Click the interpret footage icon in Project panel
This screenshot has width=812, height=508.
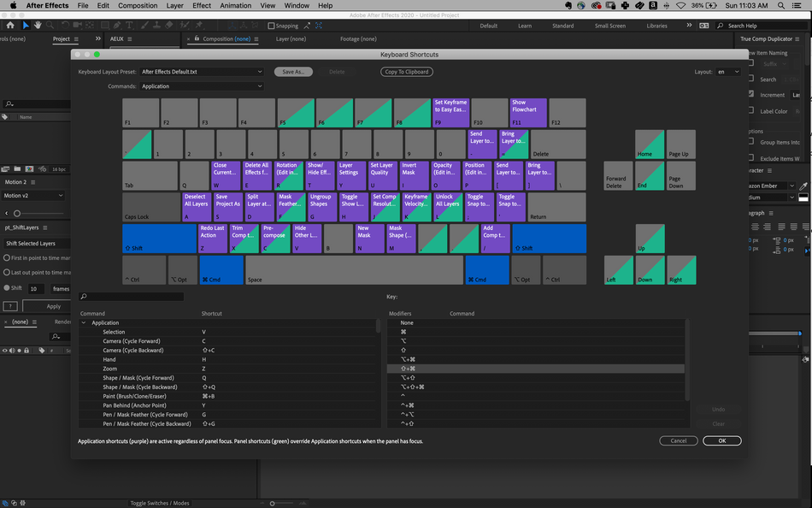pyautogui.click(x=6, y=169)
